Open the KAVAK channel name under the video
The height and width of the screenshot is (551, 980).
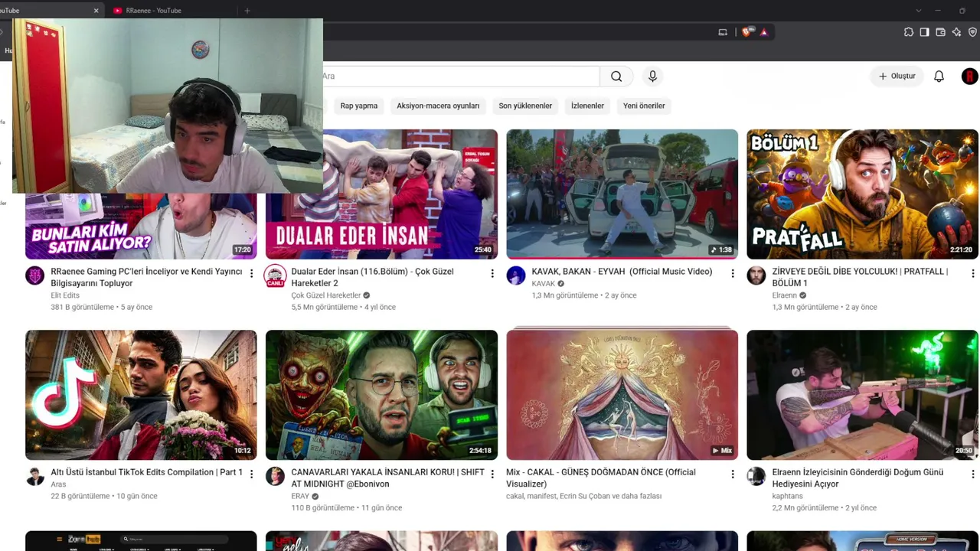[544, 284]
